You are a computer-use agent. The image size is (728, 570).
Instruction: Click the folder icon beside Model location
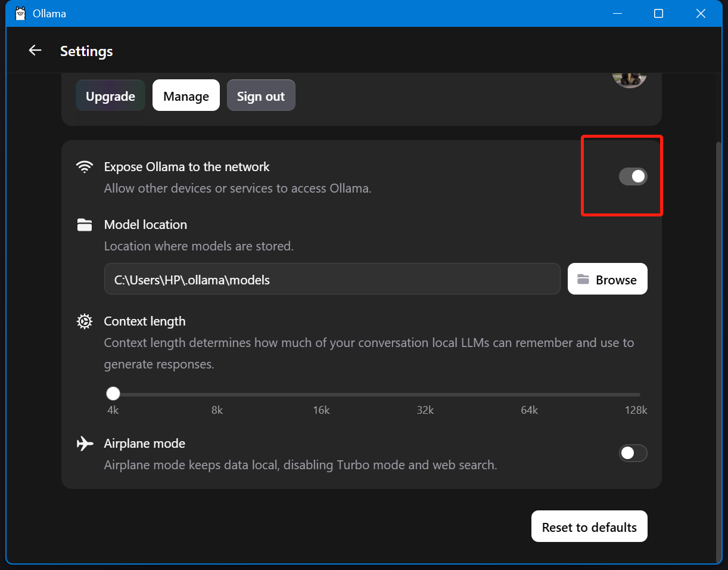point(85,225)
